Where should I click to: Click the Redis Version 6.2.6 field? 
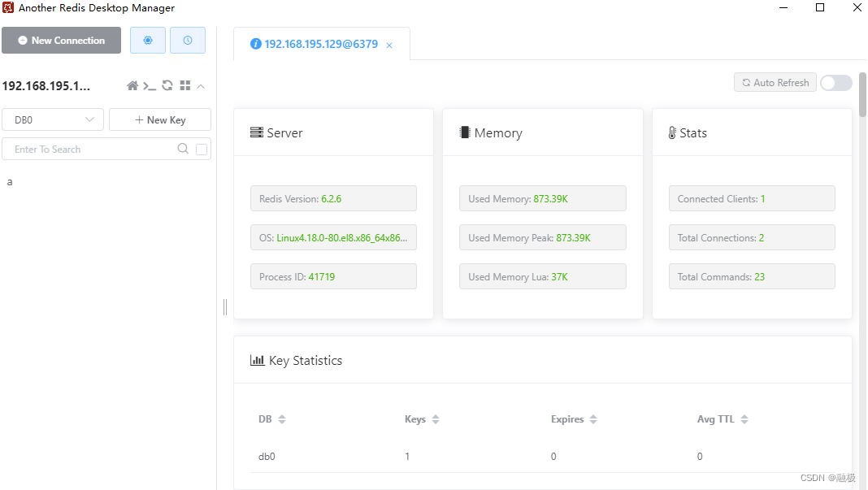click(x=333, y=198)
